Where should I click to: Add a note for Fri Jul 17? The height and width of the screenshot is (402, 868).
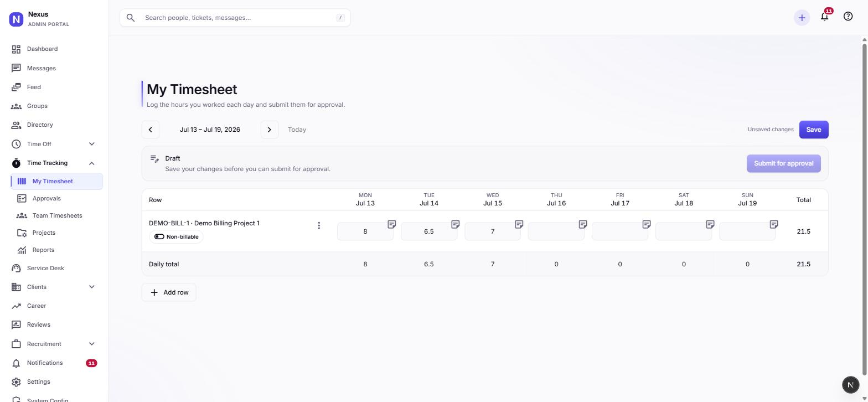coord(646,224)
